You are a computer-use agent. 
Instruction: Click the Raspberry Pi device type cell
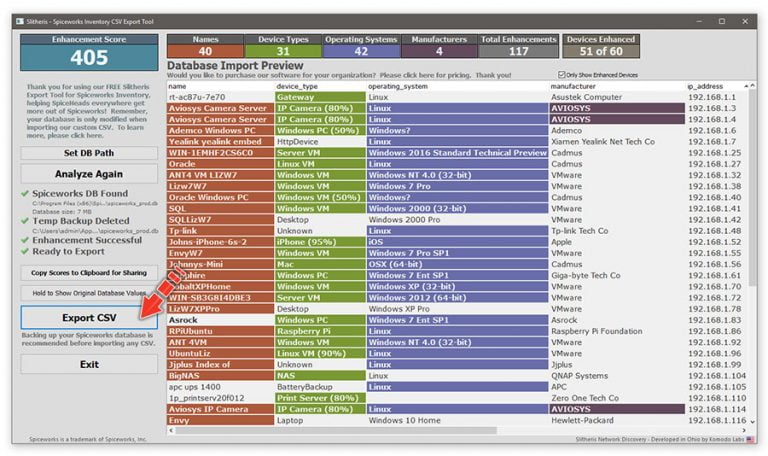click(x=320, y=331)
